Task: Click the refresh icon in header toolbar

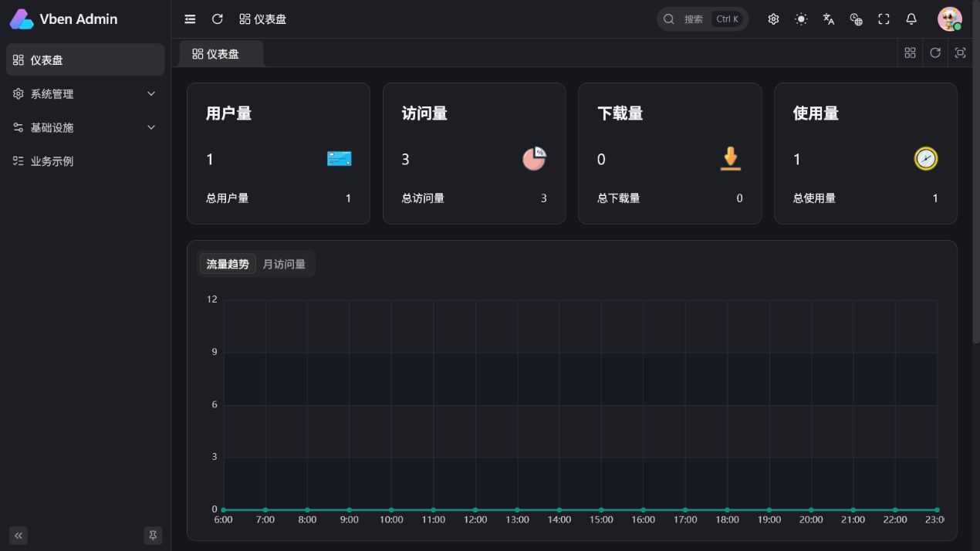Action: pyautogui.click(x=218, y=19)
